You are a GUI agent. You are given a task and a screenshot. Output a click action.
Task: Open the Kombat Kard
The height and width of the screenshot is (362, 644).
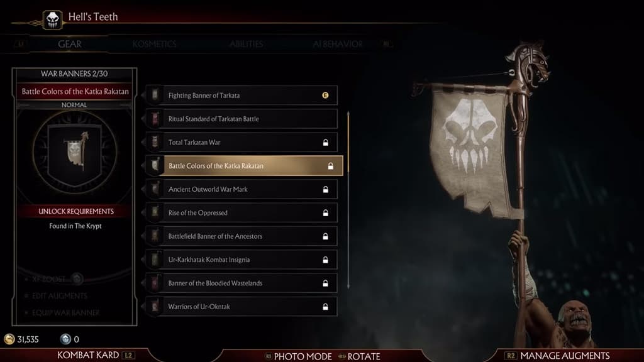click(96, 355)
